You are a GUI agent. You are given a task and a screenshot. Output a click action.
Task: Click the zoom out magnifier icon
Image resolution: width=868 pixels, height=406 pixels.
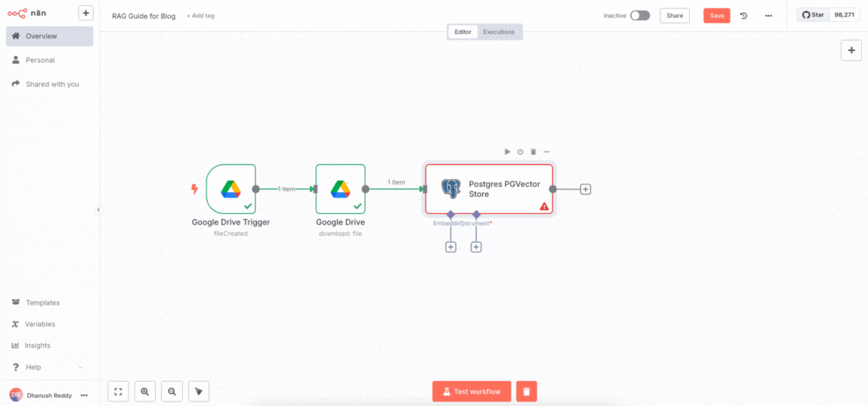tap(171, 391)
